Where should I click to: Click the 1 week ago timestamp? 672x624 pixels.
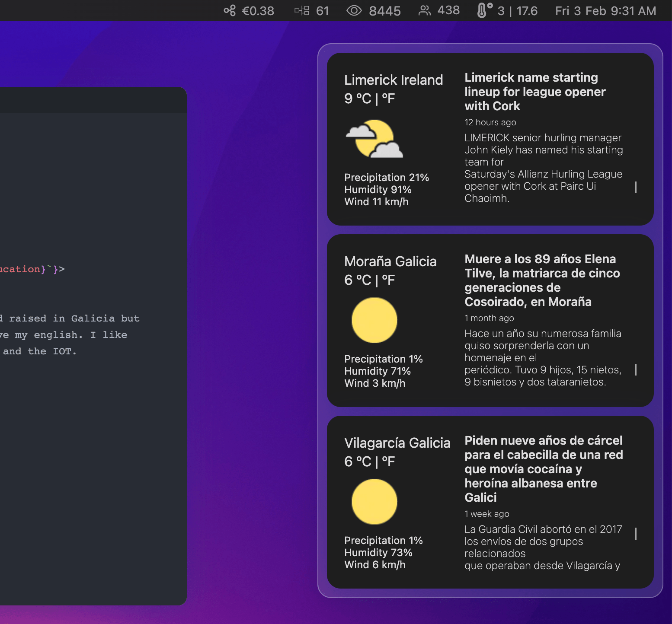487,514
